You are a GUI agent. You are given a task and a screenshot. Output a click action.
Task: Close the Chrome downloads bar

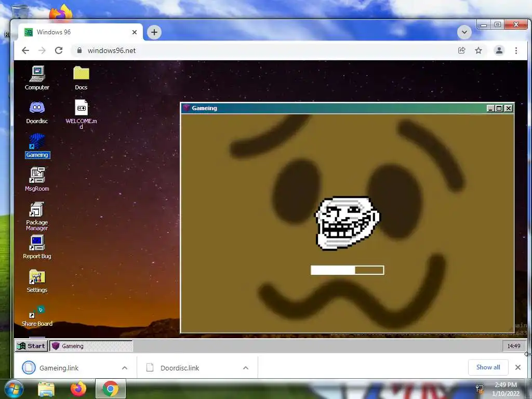(x=518, y=367)
